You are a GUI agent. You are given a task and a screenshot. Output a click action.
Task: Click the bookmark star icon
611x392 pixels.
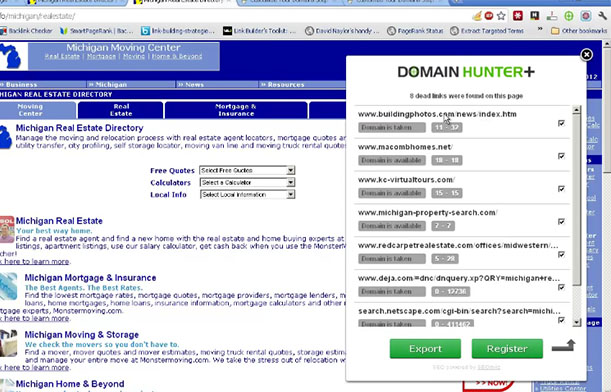(501, 16)
